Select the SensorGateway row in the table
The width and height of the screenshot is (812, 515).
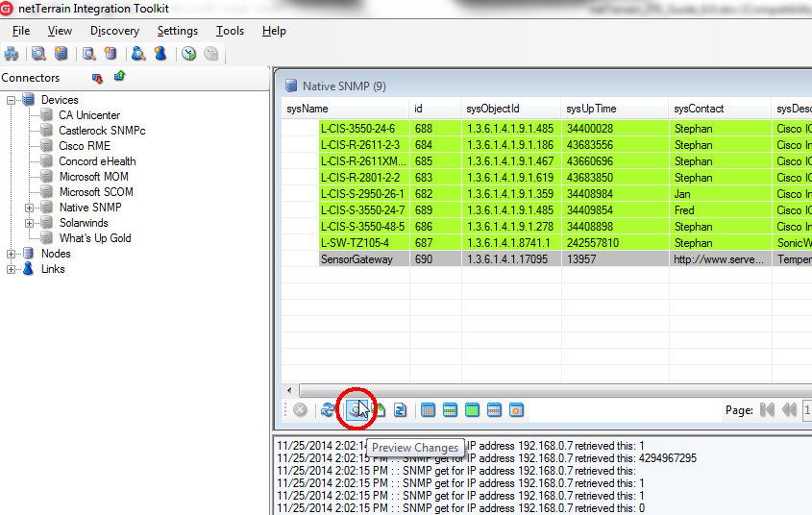point(357,259)
